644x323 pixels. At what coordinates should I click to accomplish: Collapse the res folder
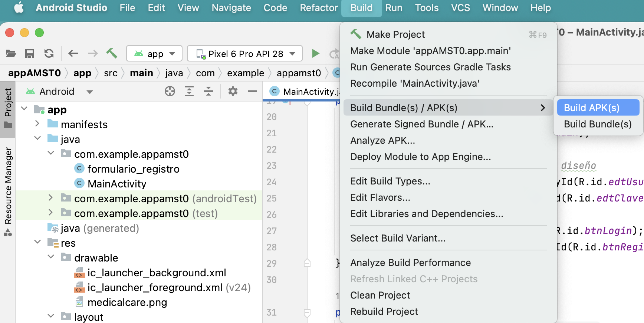click(x=37, y=242)
